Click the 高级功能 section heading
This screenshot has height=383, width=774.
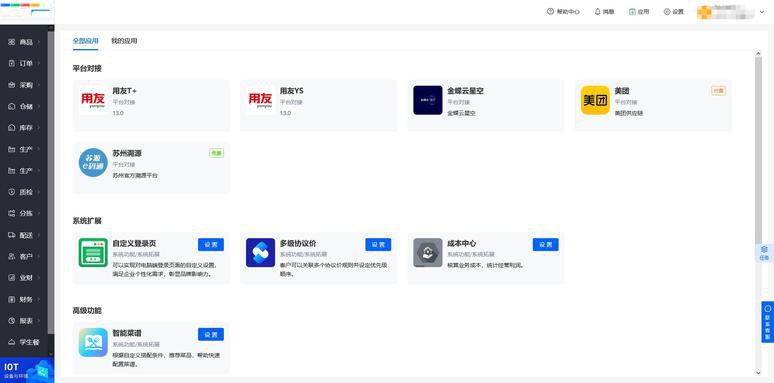click(x=87, y=310)
